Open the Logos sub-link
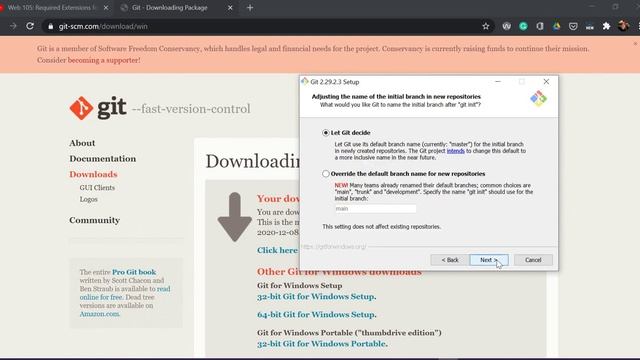 point(89,199)
